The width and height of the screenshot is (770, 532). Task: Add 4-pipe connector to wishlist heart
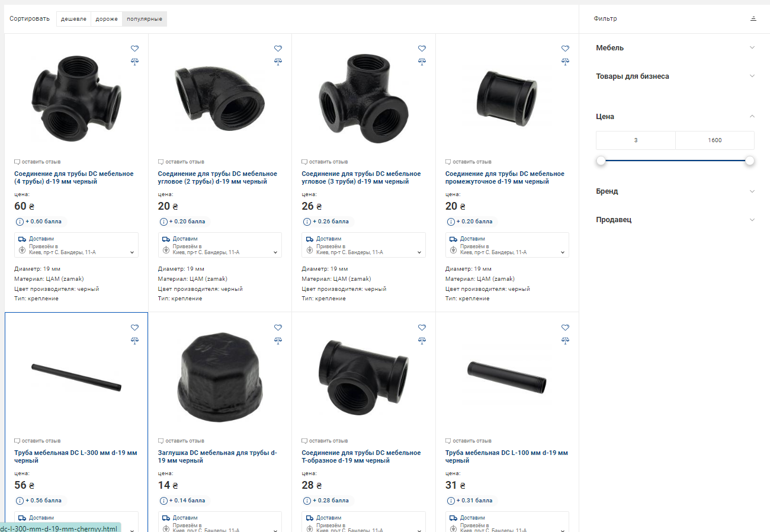point(134,49)
